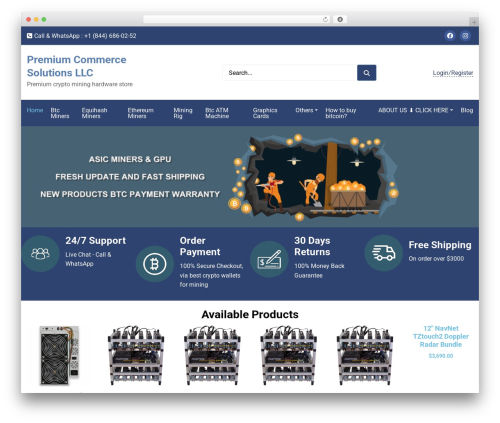Click NEW PRODUCTS BTC PAYMENT WARRANTY text

click(x=130, y=194)
